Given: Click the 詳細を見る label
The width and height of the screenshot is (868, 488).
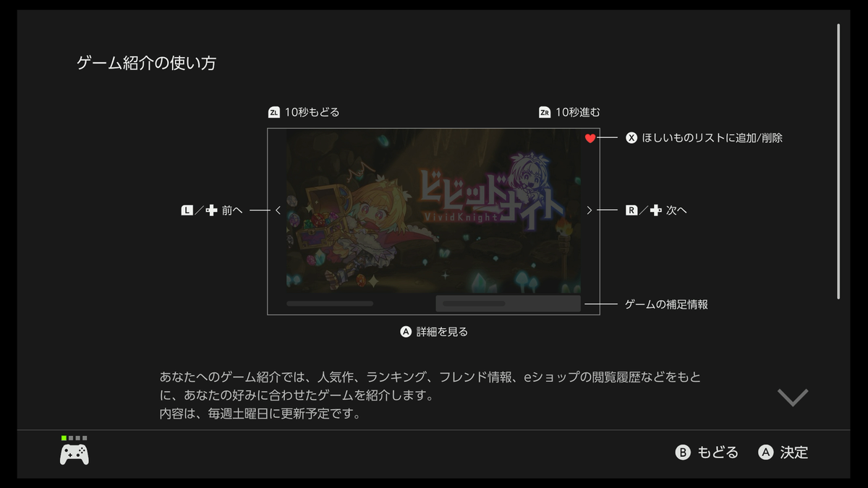Looking at the screenshot, I should pyautogui.click(x=442, y=332).
